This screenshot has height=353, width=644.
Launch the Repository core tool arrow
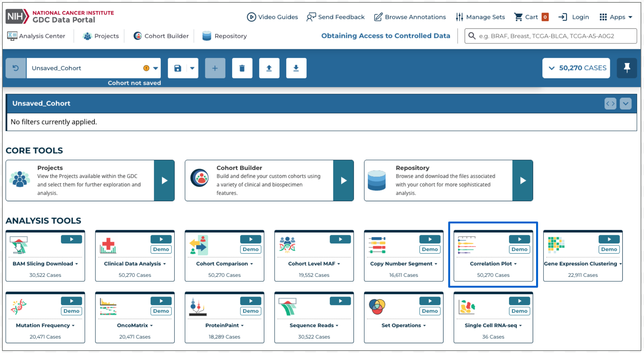point(523,181)
